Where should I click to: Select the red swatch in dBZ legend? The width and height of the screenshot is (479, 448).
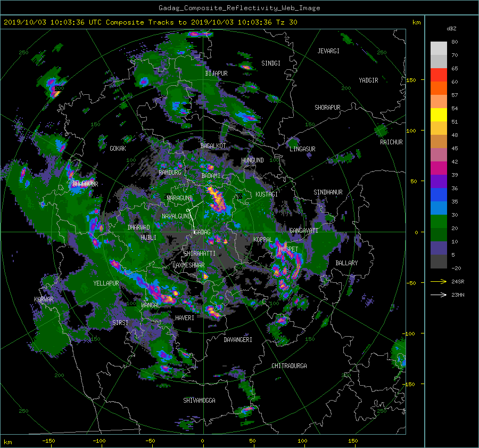(x=439, y=75)
